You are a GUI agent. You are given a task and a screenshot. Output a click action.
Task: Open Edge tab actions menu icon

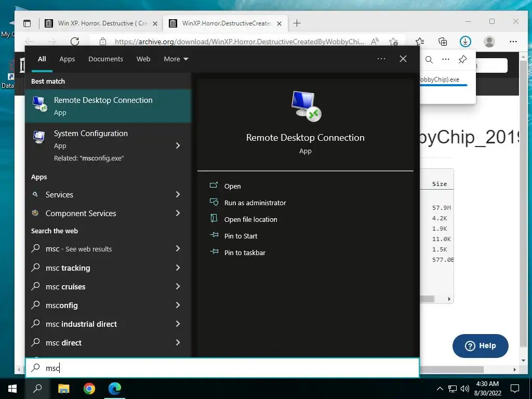(27, 23)
